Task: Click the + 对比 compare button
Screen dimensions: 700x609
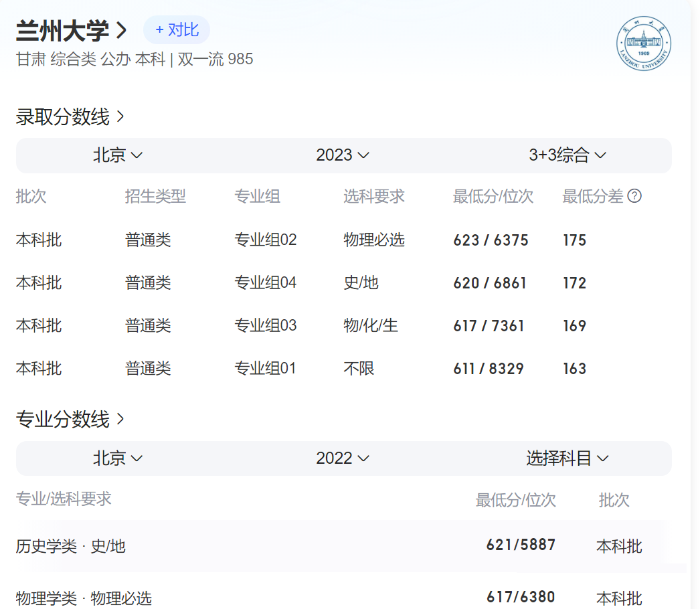Action: pyautogui.click(x=177, y=30)
